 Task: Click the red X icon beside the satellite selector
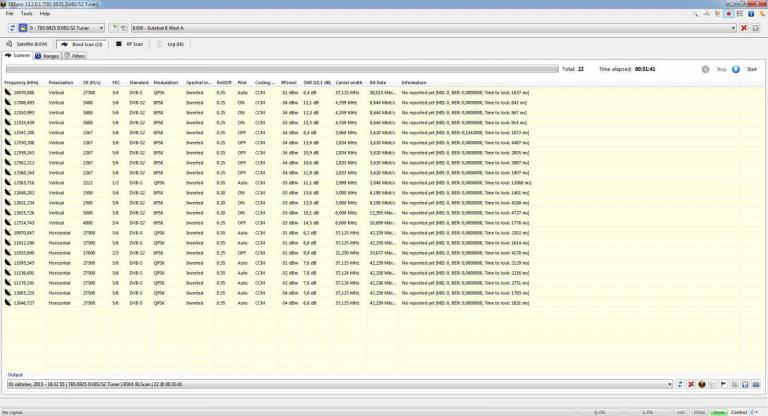click(x=743, y=27)
